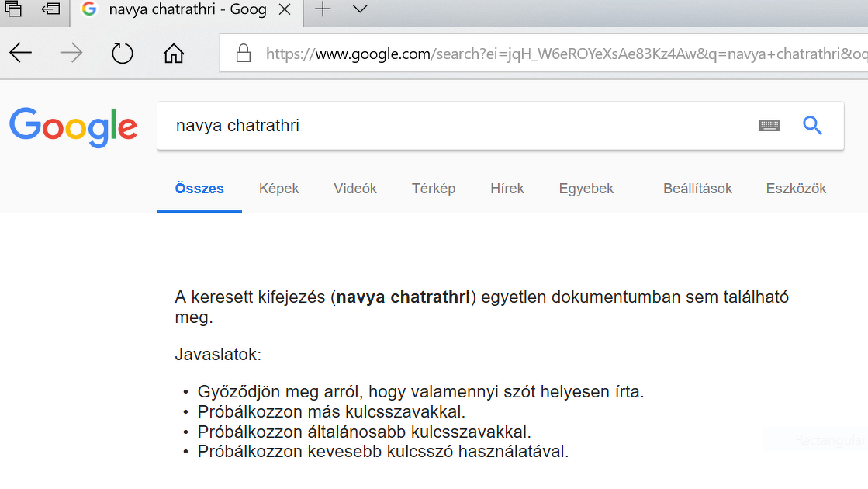Click 'Próbálkozzon más kulcsszavakkal' line

(x=331, y=411)
